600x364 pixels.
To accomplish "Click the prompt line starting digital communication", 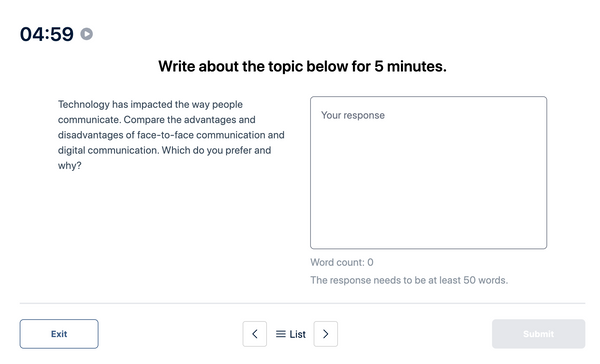I will [x=165, y=150].
